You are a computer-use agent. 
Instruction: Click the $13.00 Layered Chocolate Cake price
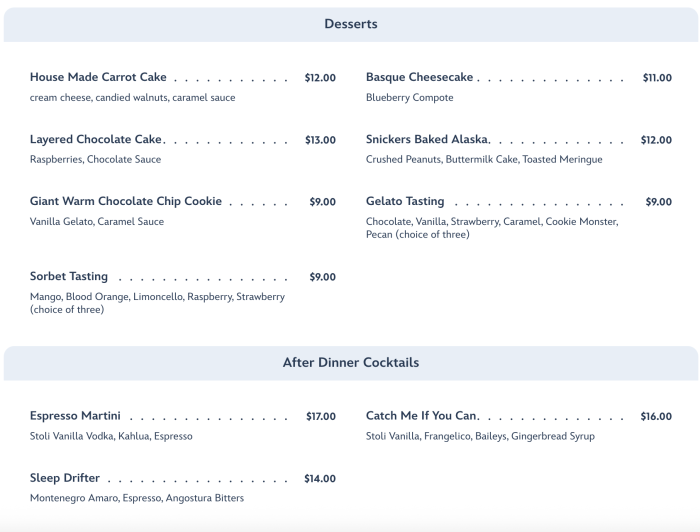click(x=320, y=140)
